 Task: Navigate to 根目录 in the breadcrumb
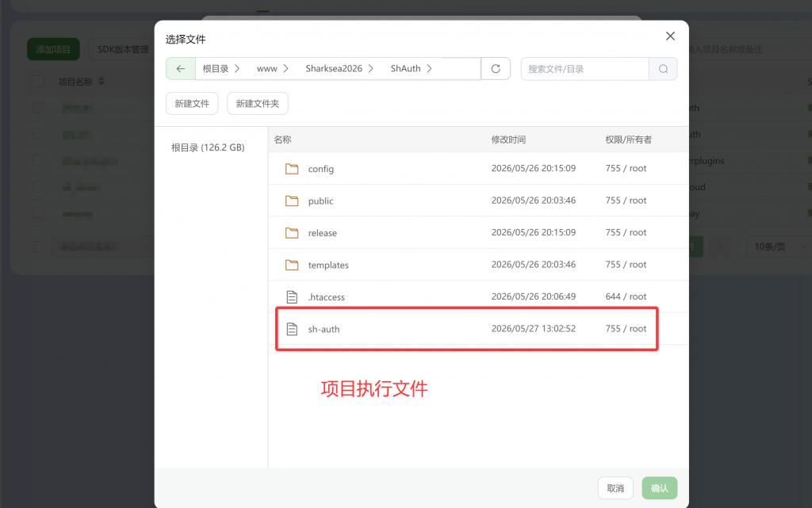click(x=216, y=69)
